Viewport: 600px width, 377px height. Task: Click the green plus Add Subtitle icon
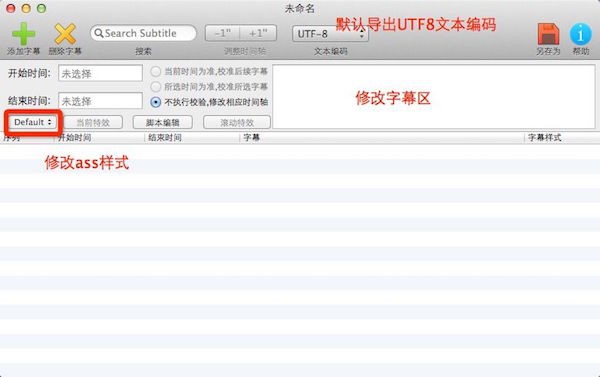coord(23,34)
